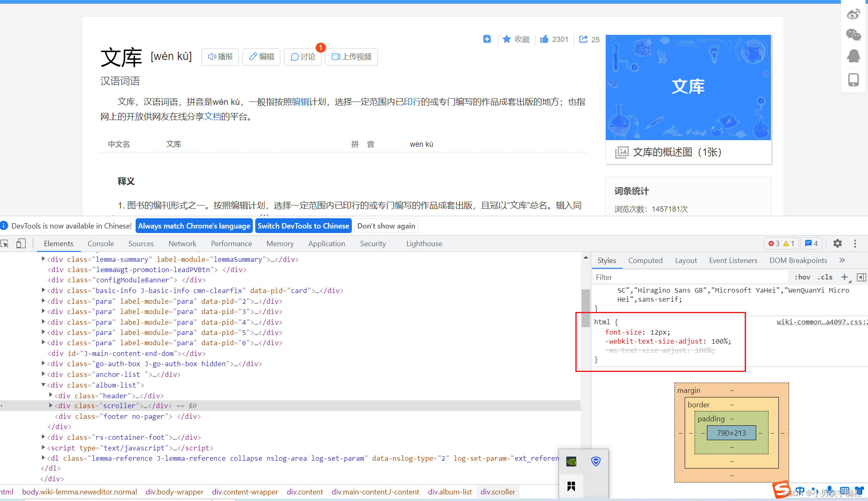This screenshot has height=501, width=868.
Task: Click the image gallery icon beside 文库的概述图
Action: 622,152
